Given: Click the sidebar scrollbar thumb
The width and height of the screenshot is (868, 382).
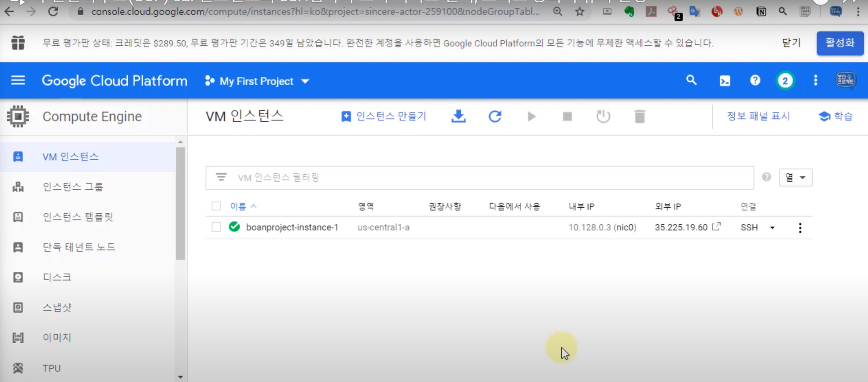Looking at the screenshot, I should (180, 204).
